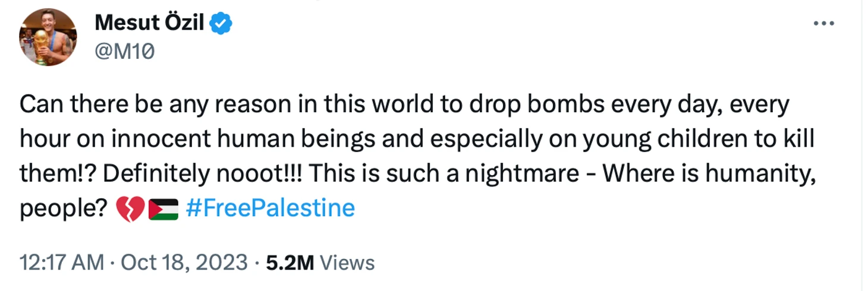Screen dimensions: 868x291
Task: Click the @M10 handle
Action: click(124, 52)
